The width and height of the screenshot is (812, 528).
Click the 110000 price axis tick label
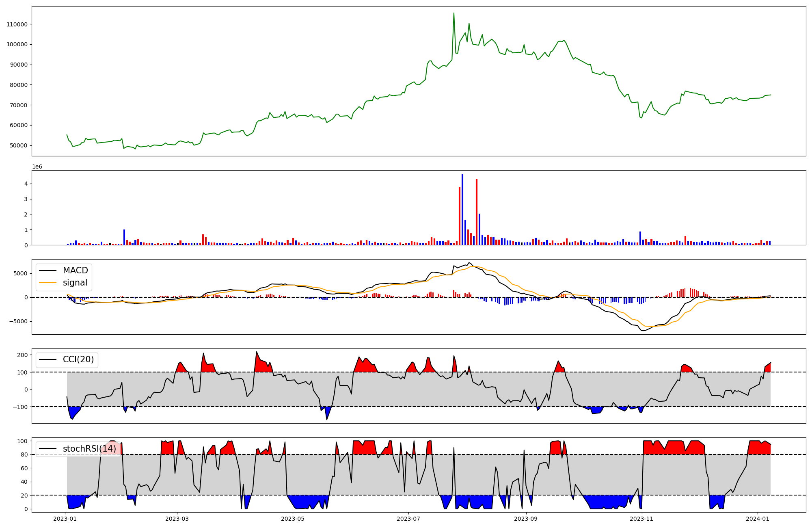pos(17,24)
